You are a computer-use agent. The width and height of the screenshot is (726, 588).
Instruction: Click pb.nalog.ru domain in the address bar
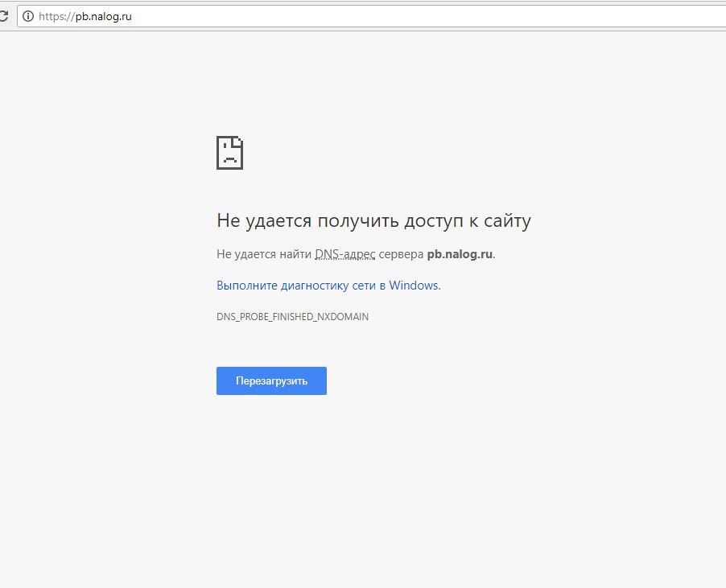[x=103, y=16]
